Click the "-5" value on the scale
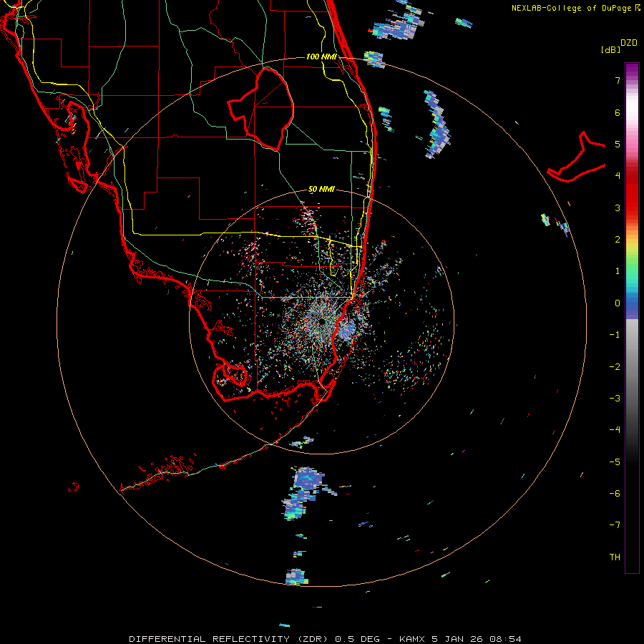 click(x=615, y=462)
